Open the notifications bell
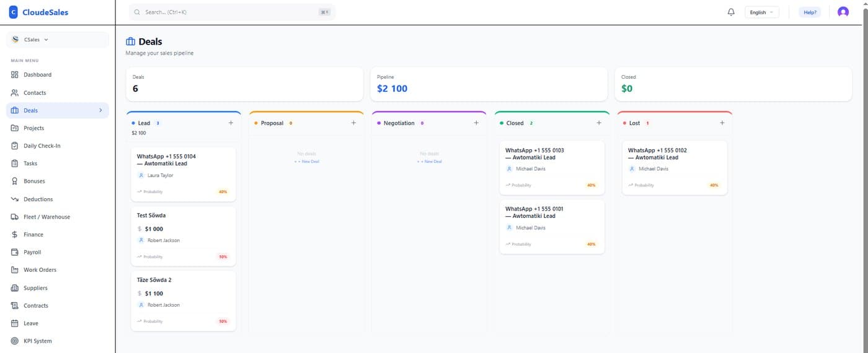Screen dimensions: 868x353 pos(731,12)
